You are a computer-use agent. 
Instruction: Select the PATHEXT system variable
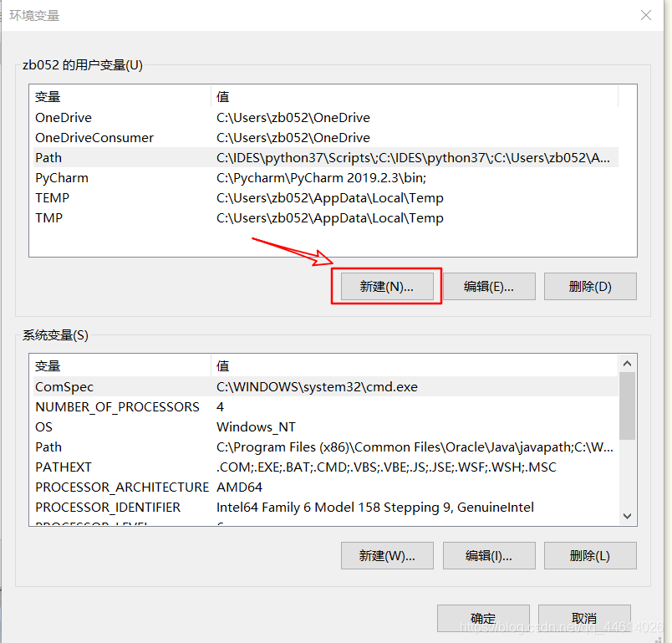click(x=326, y=467)
